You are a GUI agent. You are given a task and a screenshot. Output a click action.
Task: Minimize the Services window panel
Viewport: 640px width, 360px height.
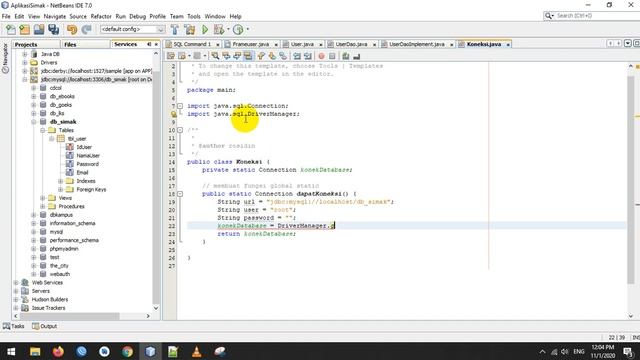(149, 44)
